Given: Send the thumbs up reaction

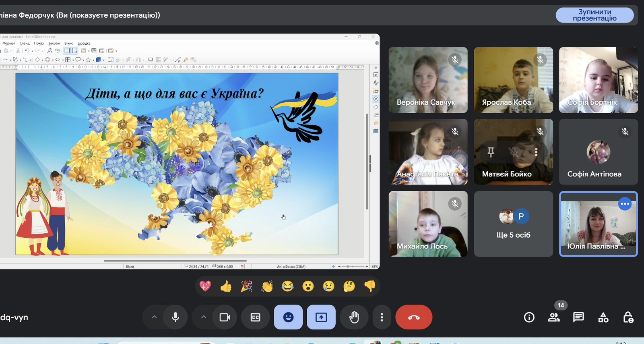Looking at the screenshot, I should tap(226, 286).
